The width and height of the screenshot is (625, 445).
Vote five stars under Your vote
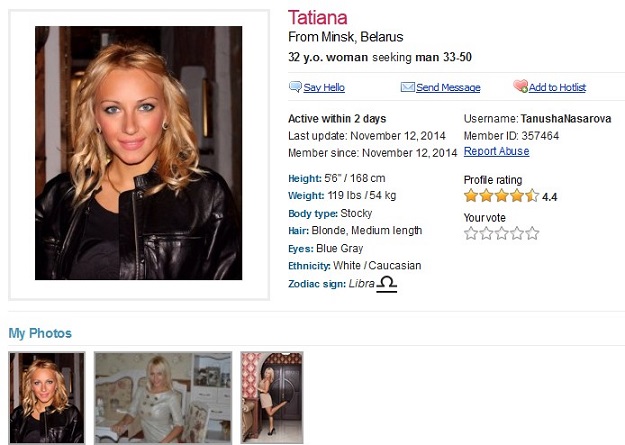[532, 233]
